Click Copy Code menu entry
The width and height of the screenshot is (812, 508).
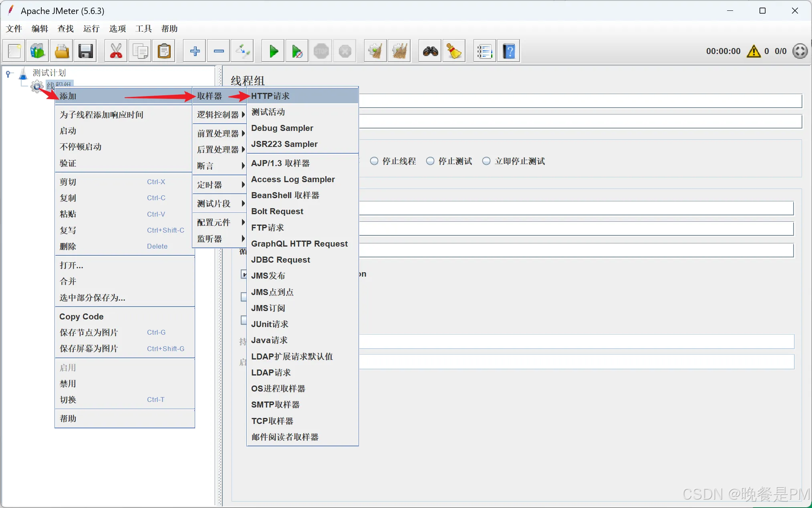click(124, 316)
